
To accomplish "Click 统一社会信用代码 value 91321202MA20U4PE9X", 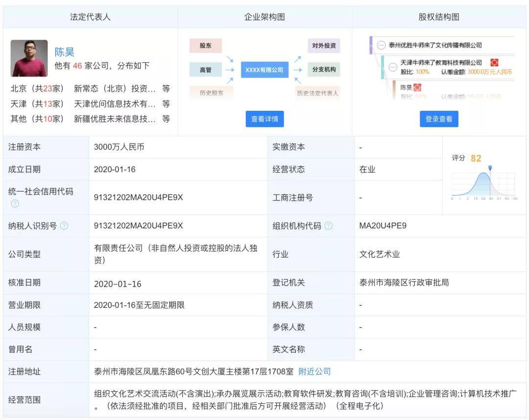I will [138, 197].
